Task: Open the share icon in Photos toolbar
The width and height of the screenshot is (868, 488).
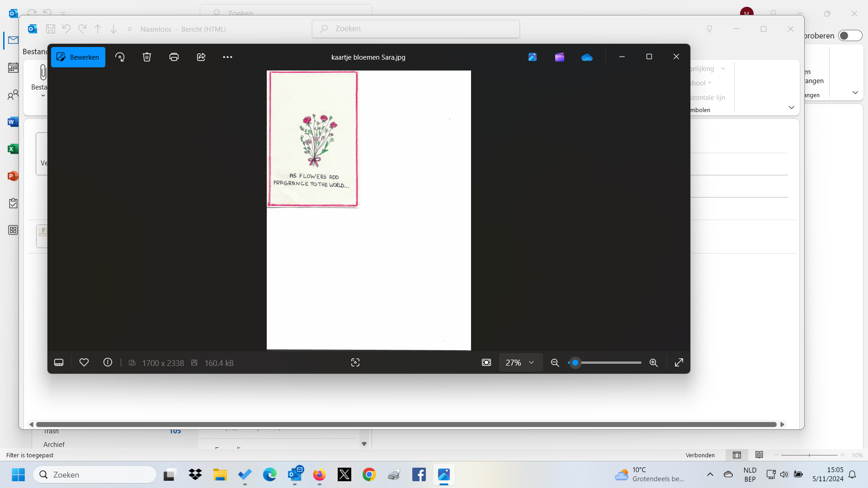Action: (201, 57)
